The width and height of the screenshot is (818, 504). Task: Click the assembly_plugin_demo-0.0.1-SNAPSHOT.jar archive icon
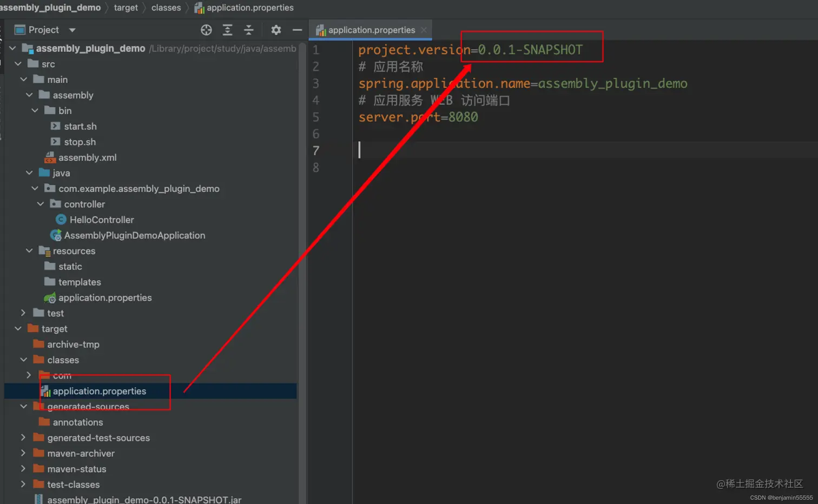[x=38, y=499]
